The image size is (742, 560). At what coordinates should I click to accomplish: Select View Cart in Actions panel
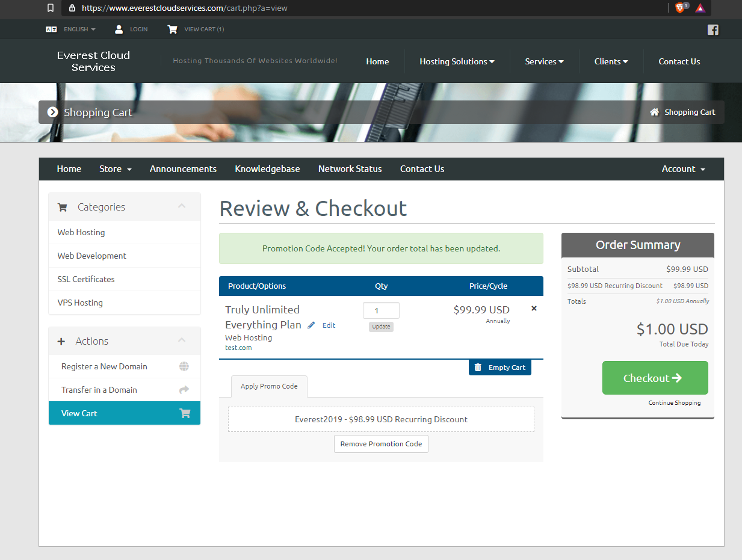(125, 413)
